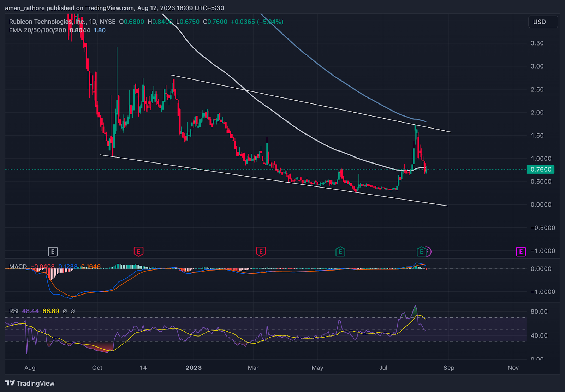Image resolution: width=565 pixels, height=392 pixels.
Task: Click the Nov label on the time axis
Action: [x=513, y=368]
